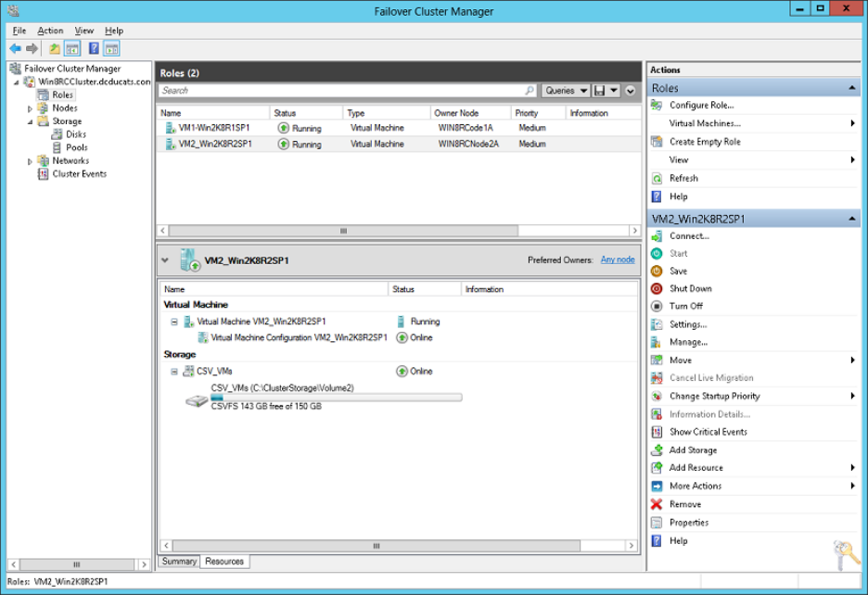Collapse the VM2_Win2K8R2SP1 details header chevron
This screenshot has height=595, width=868.
pos(165,260)
